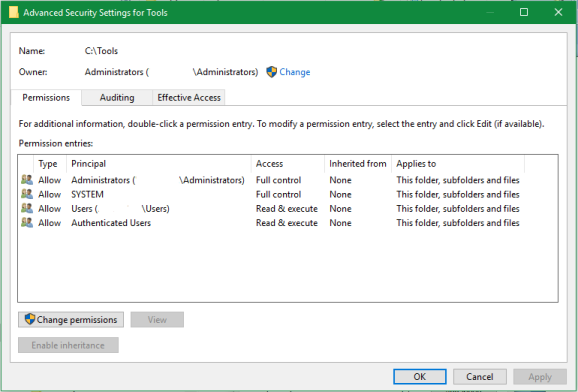Click the group icon for SYSTEM entry

point(27,194)
